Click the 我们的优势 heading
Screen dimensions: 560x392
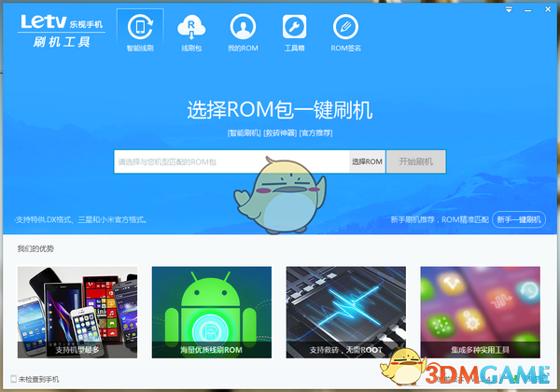click(x=35, y=248)
